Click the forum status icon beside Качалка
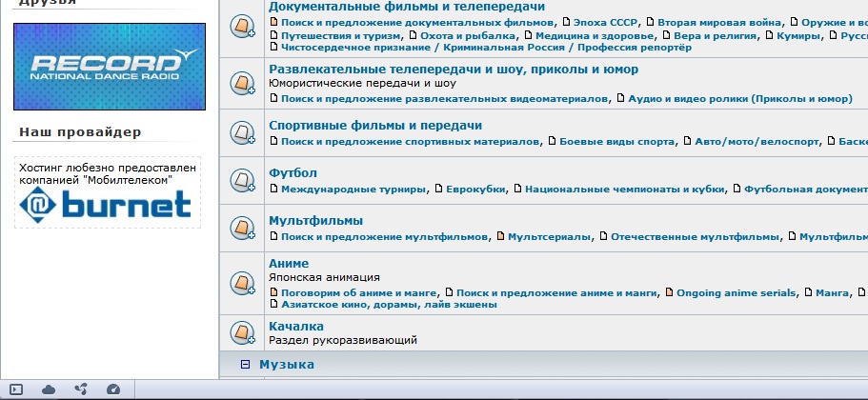This screenshot has width=868, height=400. tap(242, 333)
